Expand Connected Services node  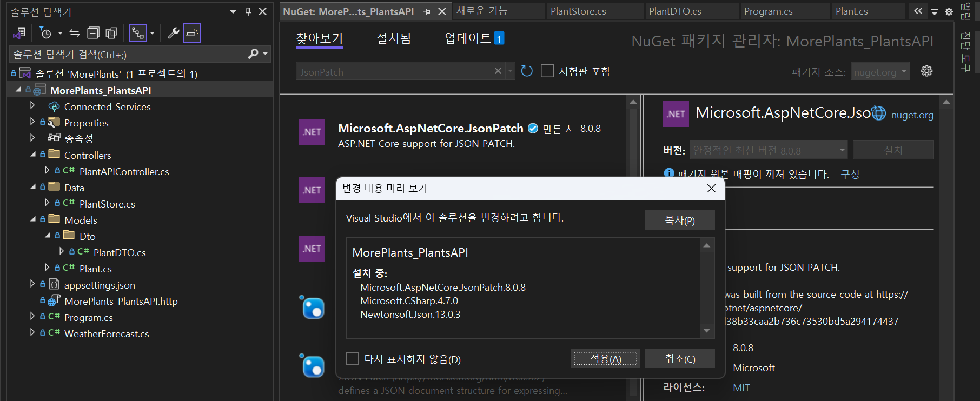(x=32, y=105)
